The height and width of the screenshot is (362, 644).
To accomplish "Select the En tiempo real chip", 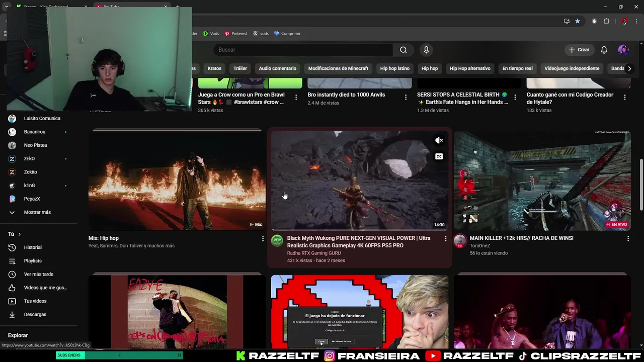I will [x=517, y=68].
